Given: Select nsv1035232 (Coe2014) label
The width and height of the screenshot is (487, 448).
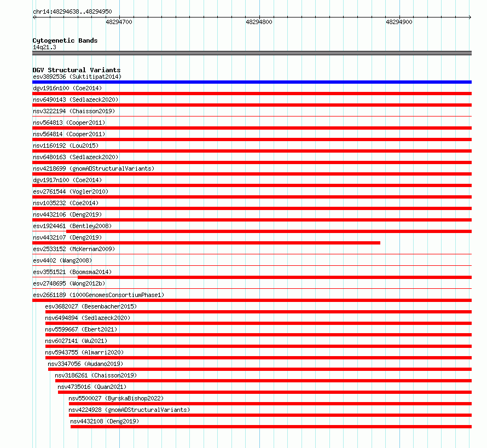Looking at the screenshot, I should (66, 203).
